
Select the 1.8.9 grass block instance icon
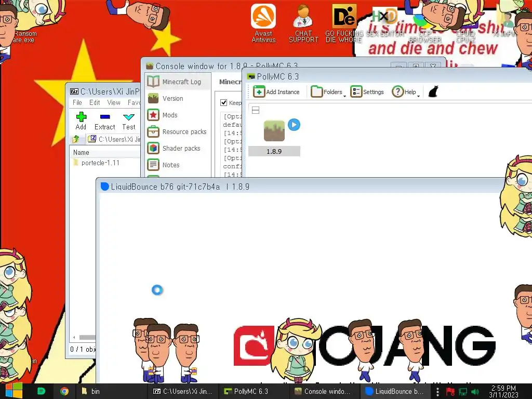click(x=274, y=131)
